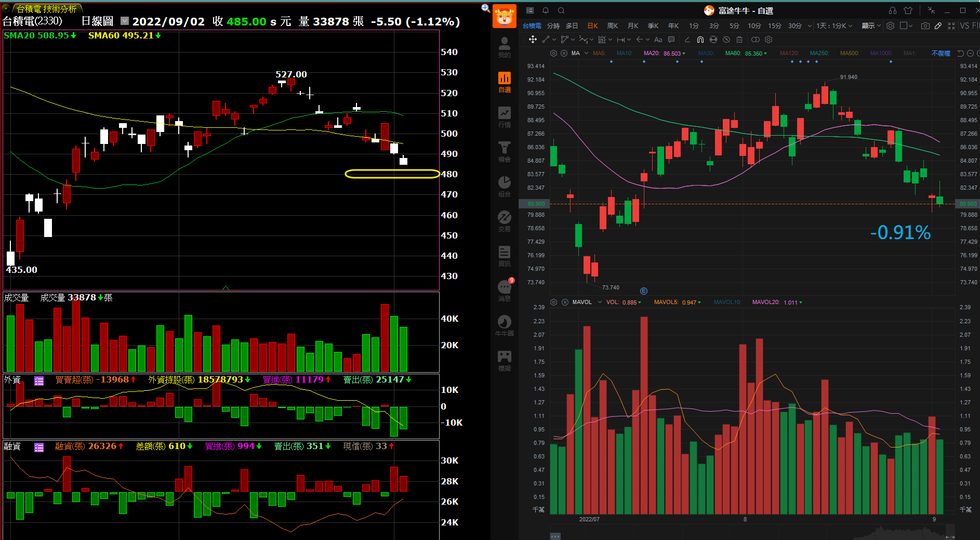Toggle the linked overlay circles icon

tap(756, 39)
